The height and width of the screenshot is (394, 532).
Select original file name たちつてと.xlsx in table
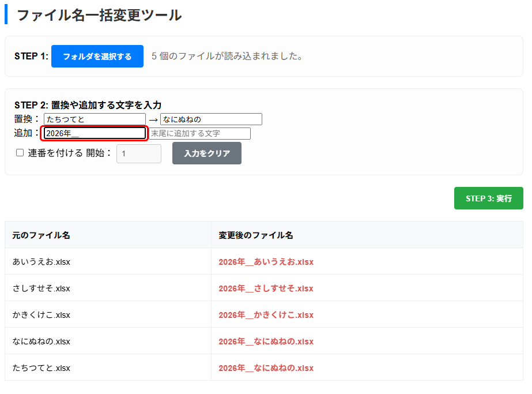click(x=41, y=368)
